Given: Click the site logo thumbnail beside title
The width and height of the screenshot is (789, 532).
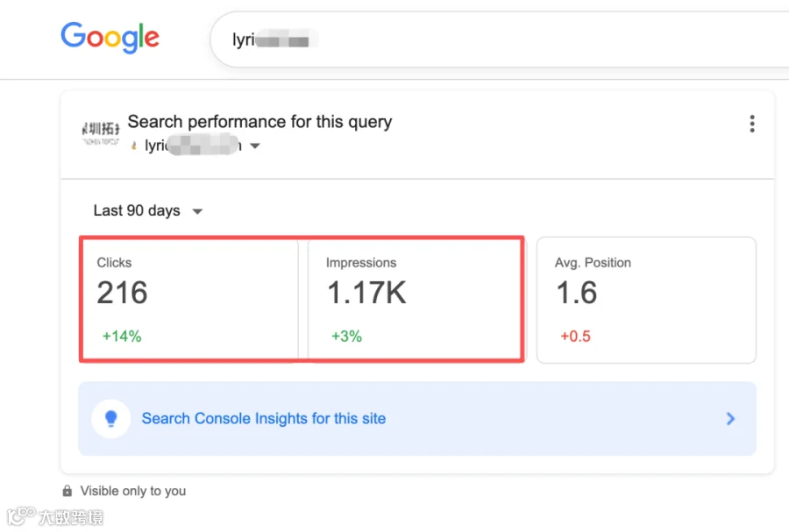Looking at the screenshot, I should click(x=101, y=133).
